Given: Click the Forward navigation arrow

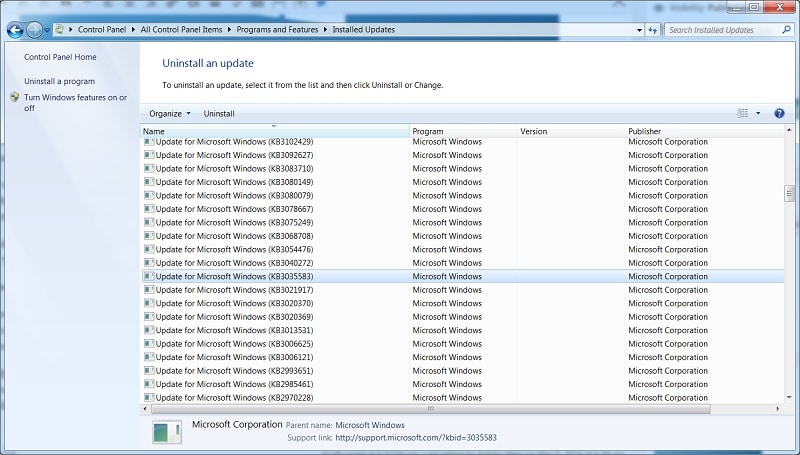Looking at the screenshot, I should (x=34, y=30).
